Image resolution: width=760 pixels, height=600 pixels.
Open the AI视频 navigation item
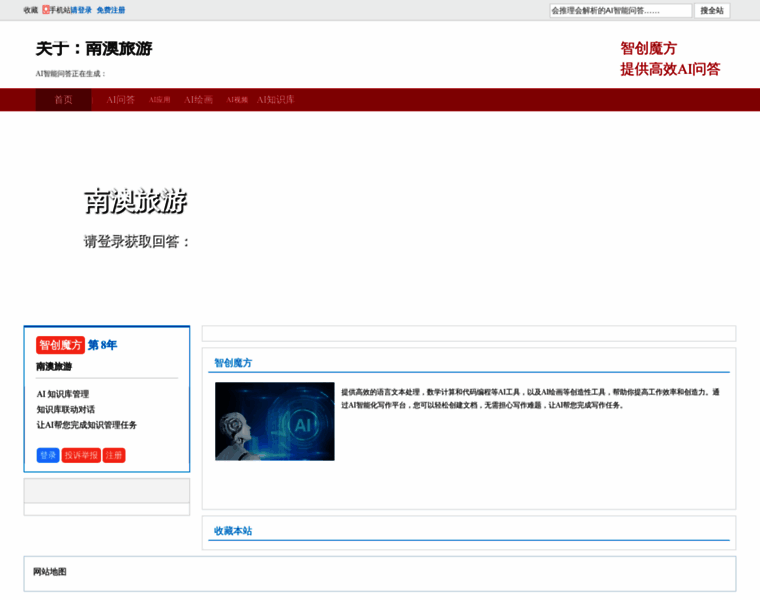tap(237, 100)
